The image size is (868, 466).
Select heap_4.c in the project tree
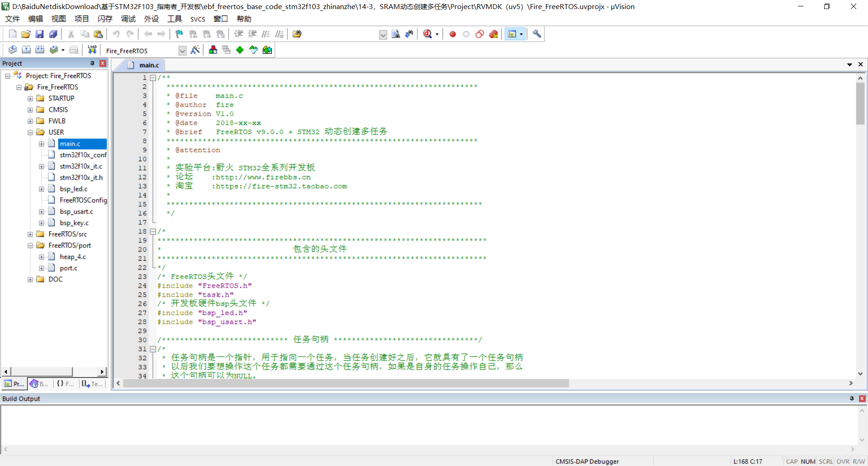pyautogui.click(x=72, y=257)
